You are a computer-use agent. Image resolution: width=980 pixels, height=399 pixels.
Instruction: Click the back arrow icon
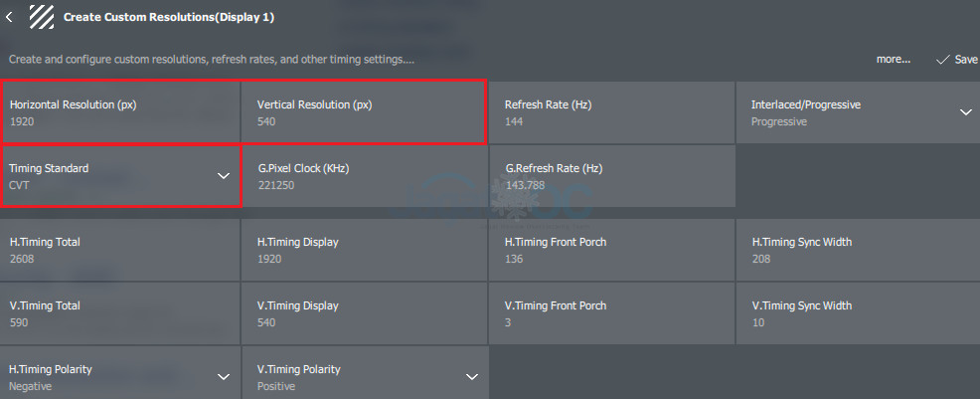tap(9, 17)
